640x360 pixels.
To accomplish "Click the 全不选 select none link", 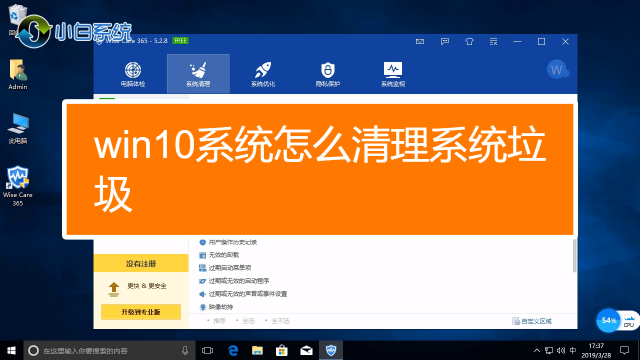I will pos(280,321).
